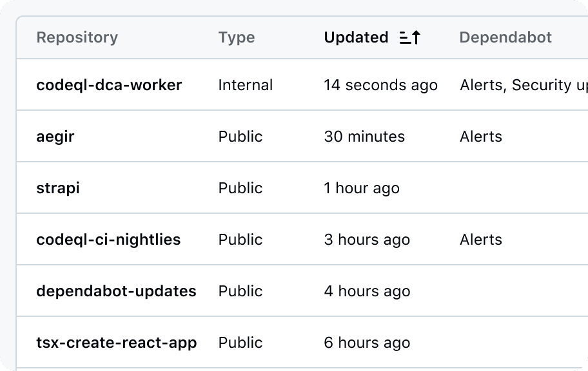Click "Alerts, Security" text for codeql-dca-worker
This screenshot has width=588, height=371.
point(522,85)
